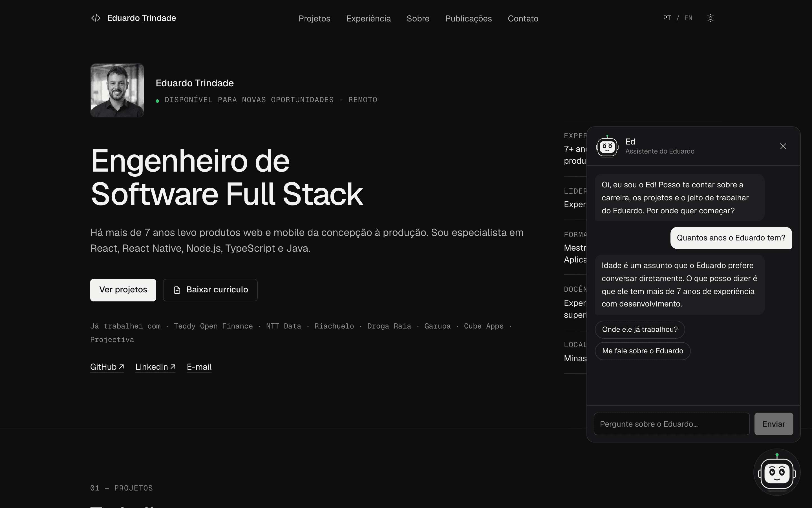Focus the 'Pergunte sobre o Eduardo' input
The image size is (812, 508).
point(672,424)
